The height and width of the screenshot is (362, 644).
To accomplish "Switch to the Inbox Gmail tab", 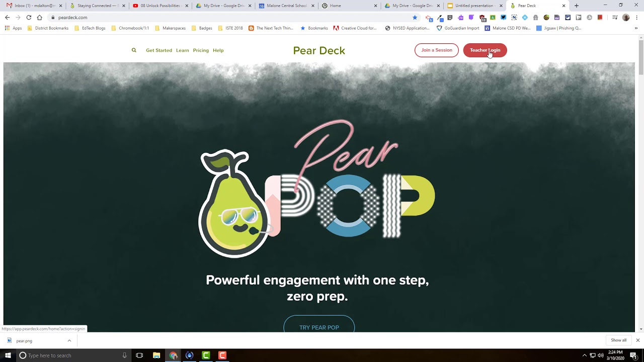I will [33, 6].
